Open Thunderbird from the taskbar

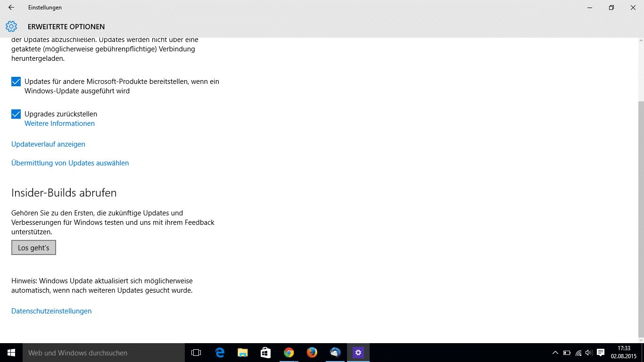(335, 353)
